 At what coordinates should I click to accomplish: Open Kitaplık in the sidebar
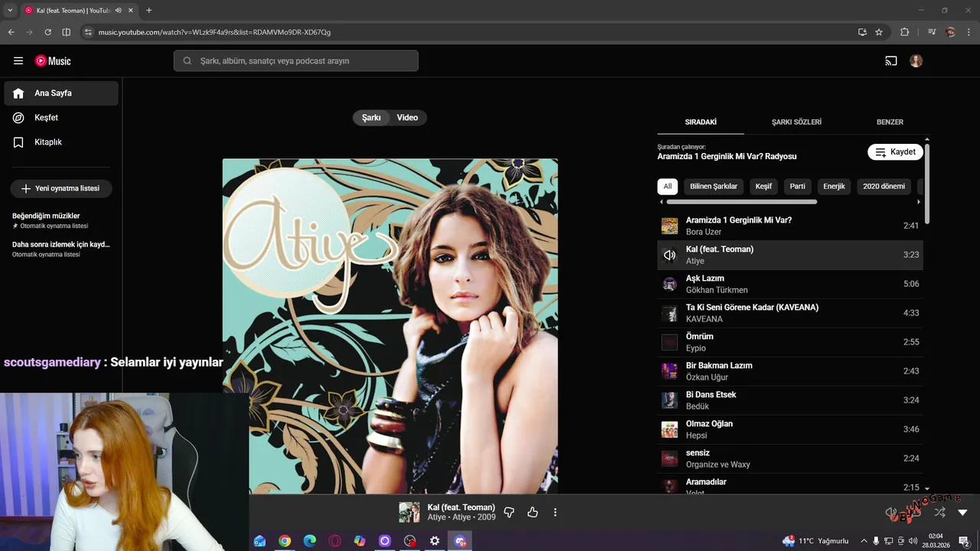pyautogui.click(x=61, y=142)
